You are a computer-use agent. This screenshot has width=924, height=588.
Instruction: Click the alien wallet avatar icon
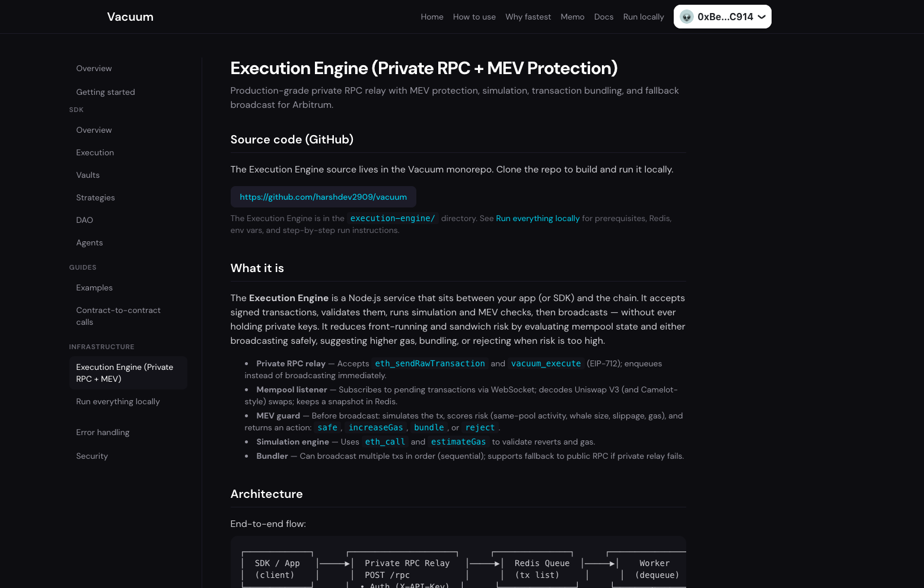point(687,17)
